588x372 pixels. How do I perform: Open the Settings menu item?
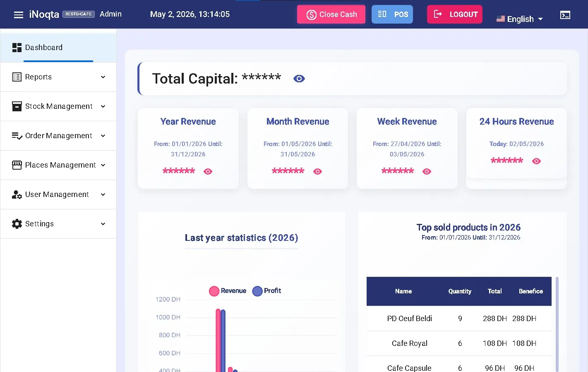point(58,224)
